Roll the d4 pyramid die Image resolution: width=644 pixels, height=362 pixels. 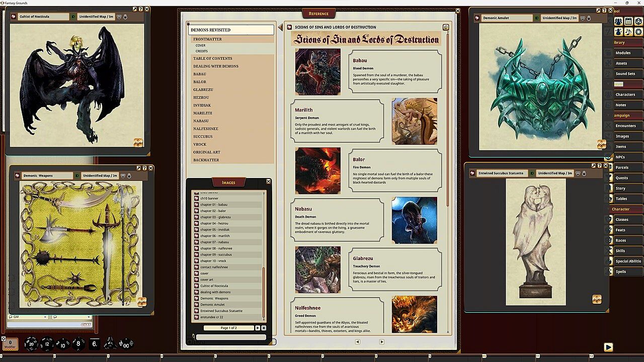tap(110, 344)
